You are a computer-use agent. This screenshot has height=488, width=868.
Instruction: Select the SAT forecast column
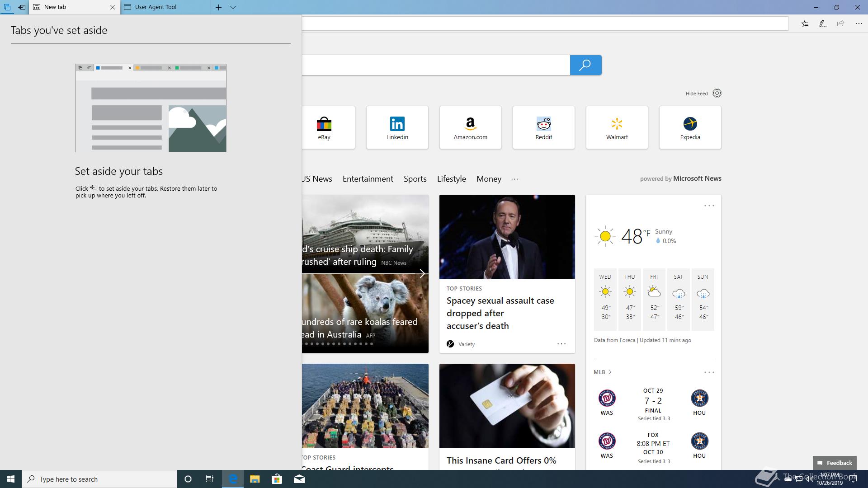[x=679, y=299]
